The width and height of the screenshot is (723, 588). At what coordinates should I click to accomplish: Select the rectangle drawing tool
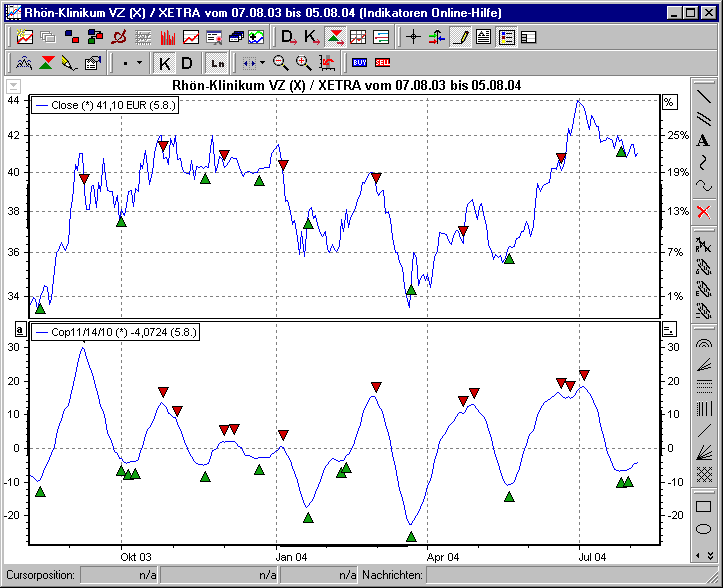tap(703, 507)
